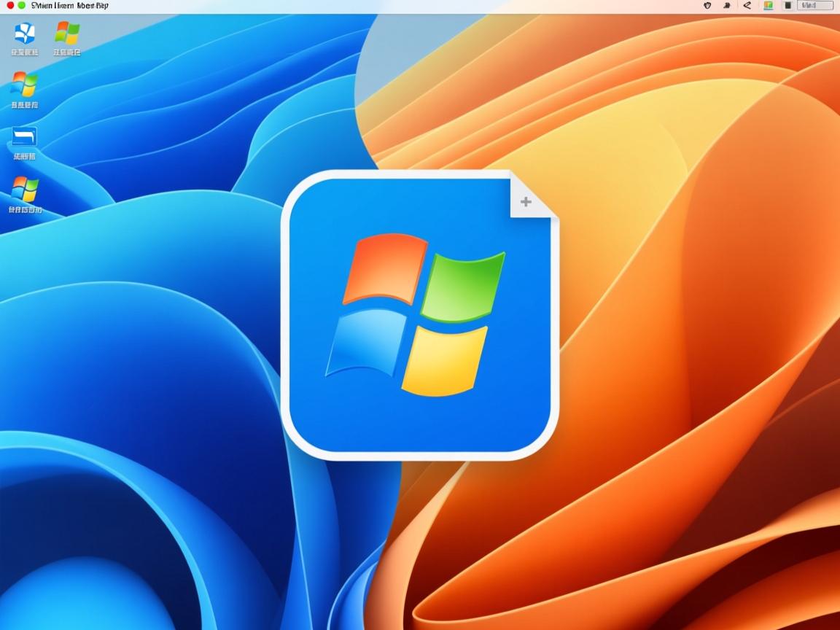Image resolution: width=840 pixels, height=630 pixels.
Task: Select the bottom-most Windows flag desktop icon
Action: point(25,190)
